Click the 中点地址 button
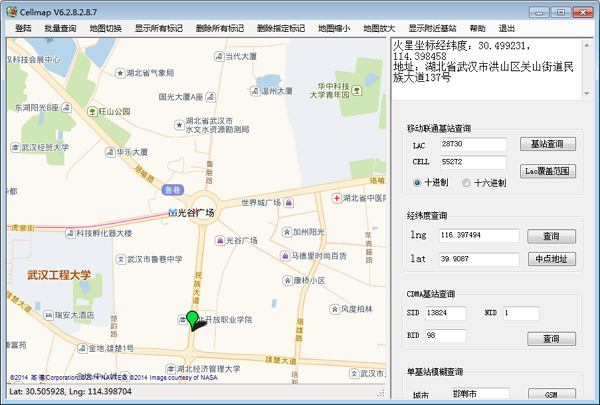Image resolution: width=600 pixels, height=405 pixels. [x=551, y=259]
